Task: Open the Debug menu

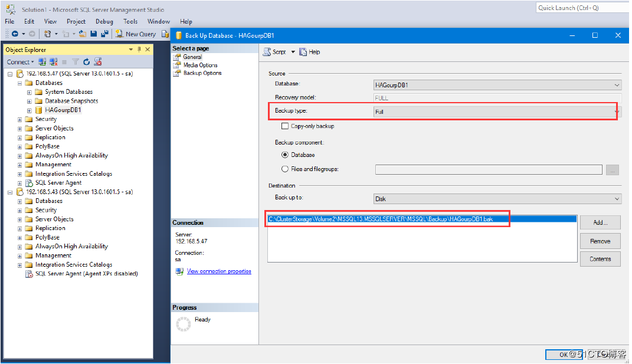Action: click(x=104, y=21)
